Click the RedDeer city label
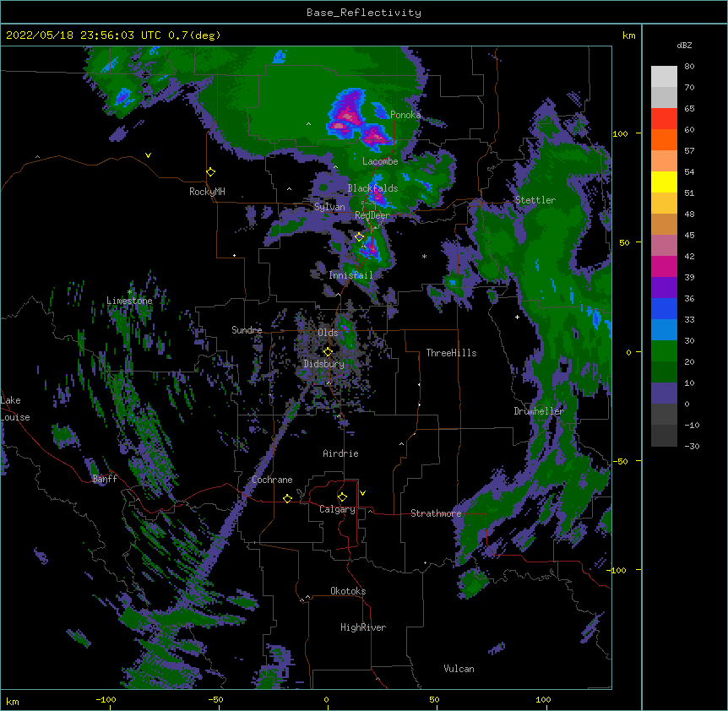The width and height of the screenshot is (728, 711). 372,215
